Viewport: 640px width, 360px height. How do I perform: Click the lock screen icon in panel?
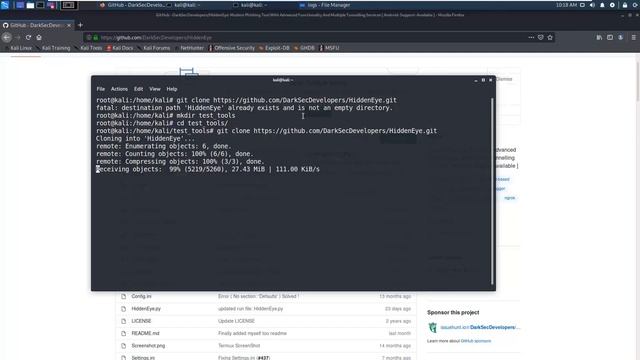click(624, 5)
